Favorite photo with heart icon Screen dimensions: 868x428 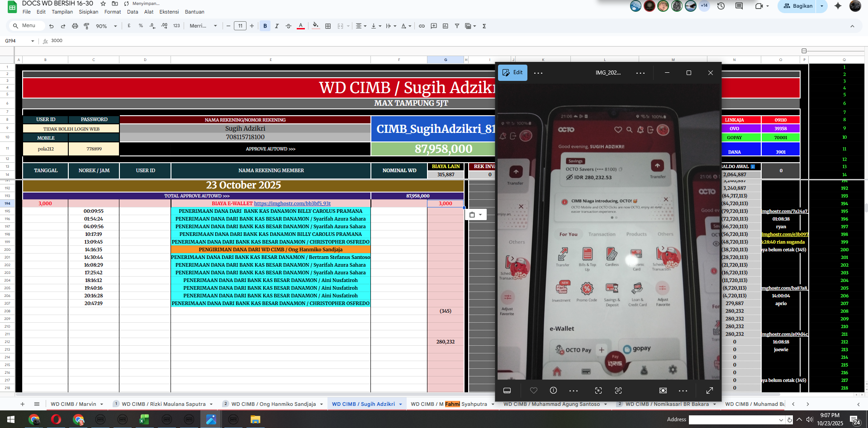click(534, 390)
